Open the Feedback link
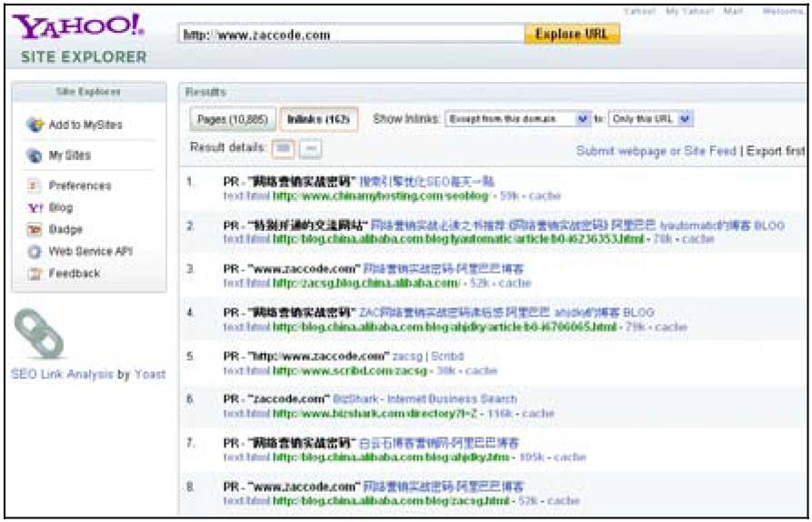Viewport: 812px width, 522px height. pos(74,274)
